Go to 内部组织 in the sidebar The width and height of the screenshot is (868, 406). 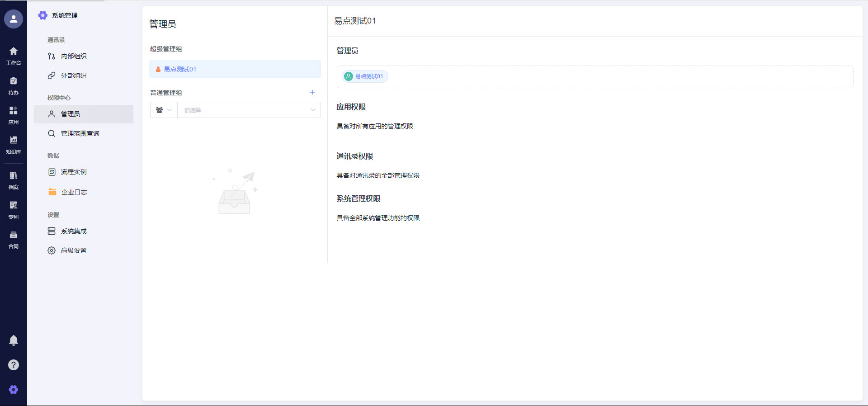[x=74, y=56]
